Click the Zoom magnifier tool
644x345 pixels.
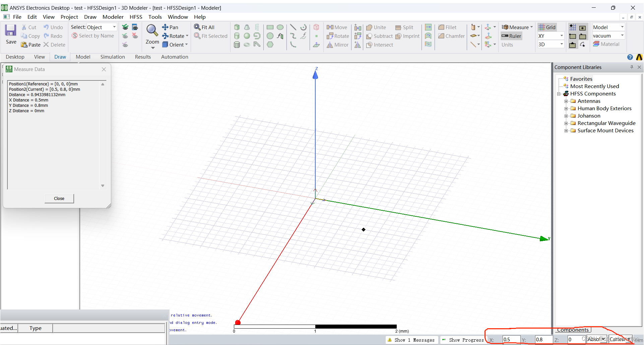click(152, 31)
